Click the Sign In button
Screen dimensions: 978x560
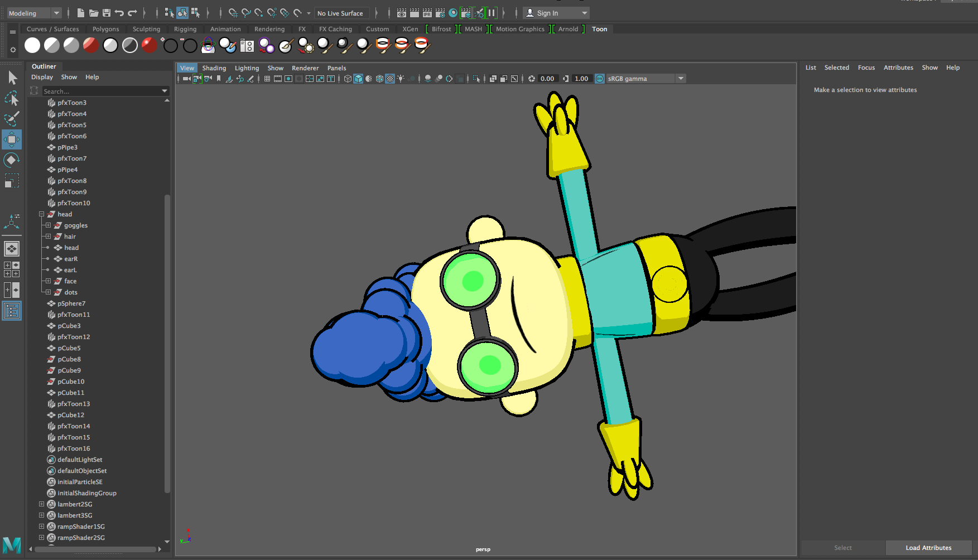(x=547, y=13)
